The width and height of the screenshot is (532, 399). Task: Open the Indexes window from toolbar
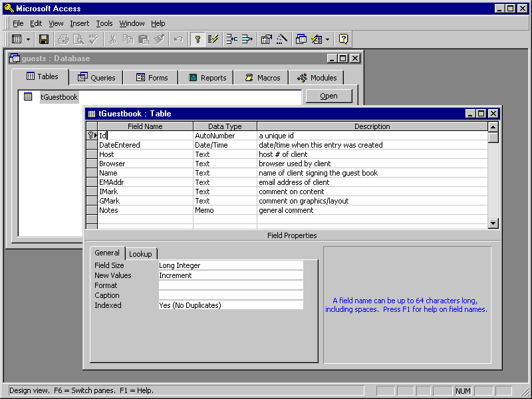point(213,39)
